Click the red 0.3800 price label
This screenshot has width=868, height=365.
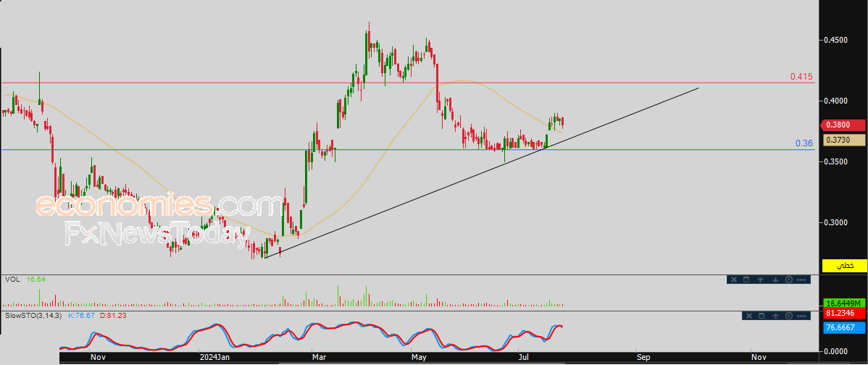pyautogui.click(x=843, y=125)
